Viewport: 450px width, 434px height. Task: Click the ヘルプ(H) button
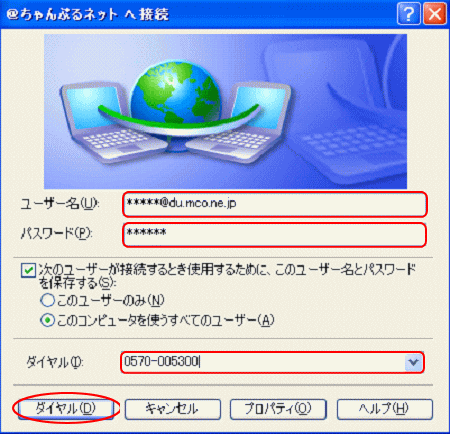[385, 409]
